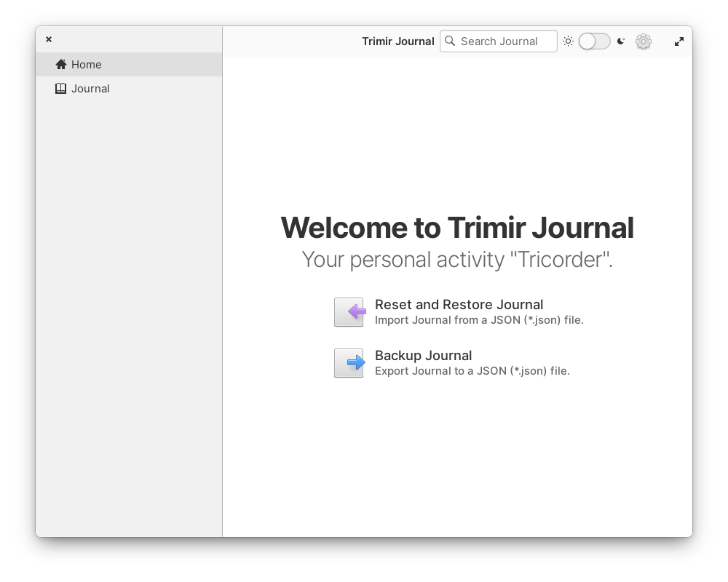Open settings via the gear icon
728x582 pixels.
point(644,41)
